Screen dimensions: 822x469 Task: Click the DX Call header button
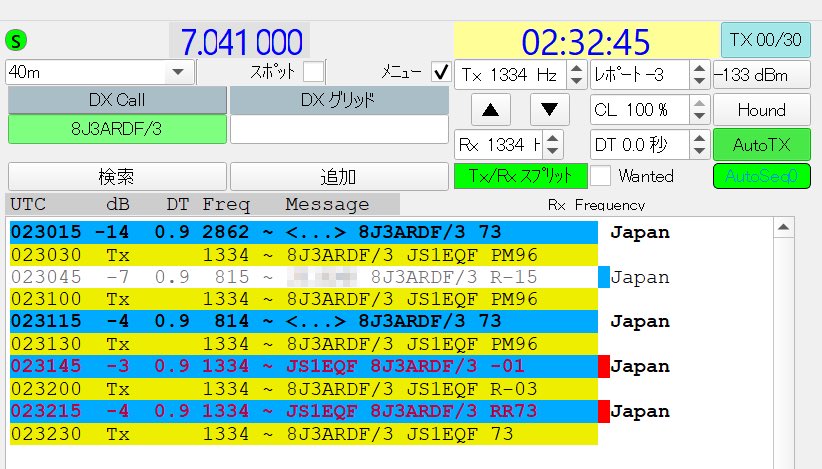117,100
